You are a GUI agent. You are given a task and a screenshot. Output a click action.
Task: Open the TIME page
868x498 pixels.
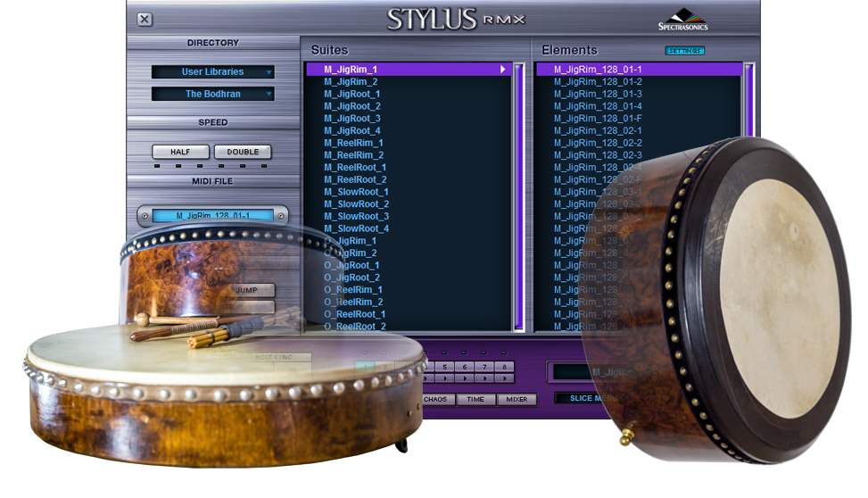coord(475,400)
